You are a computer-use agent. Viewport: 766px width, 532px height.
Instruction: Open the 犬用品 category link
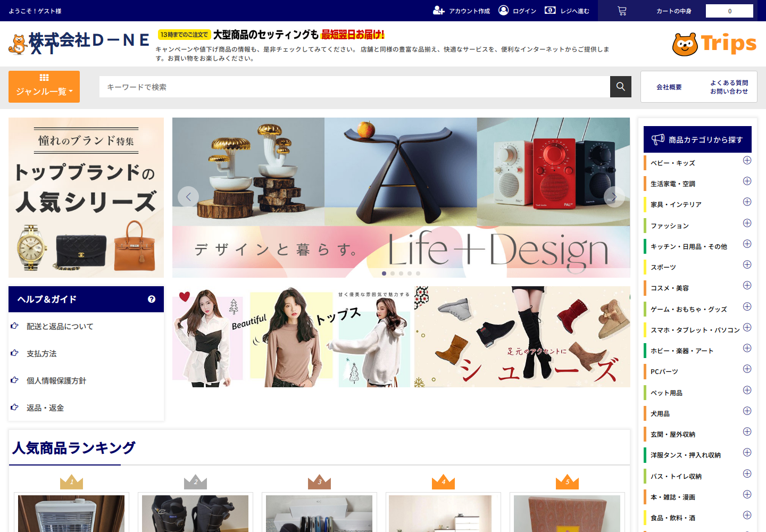click(660, 413)
